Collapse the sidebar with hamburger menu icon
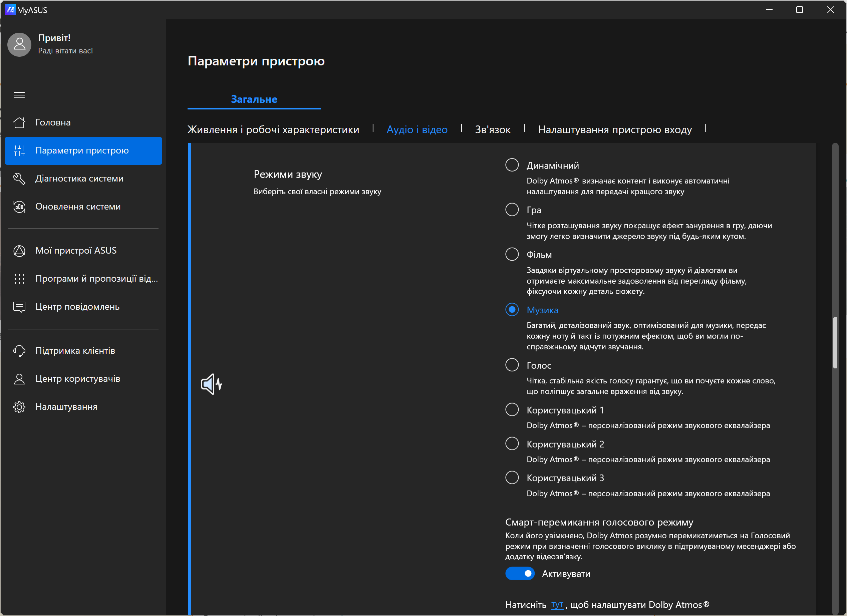 pyautogui.click(x=19, y=95)
